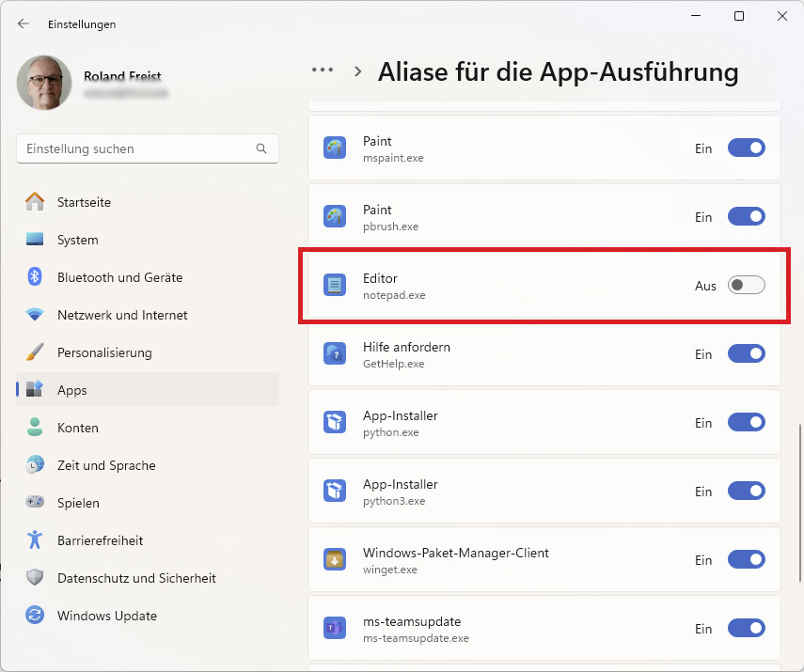Click the Windows Update refresh icon
This screenshot has width=804, height=672.
(x=35, y=615)
